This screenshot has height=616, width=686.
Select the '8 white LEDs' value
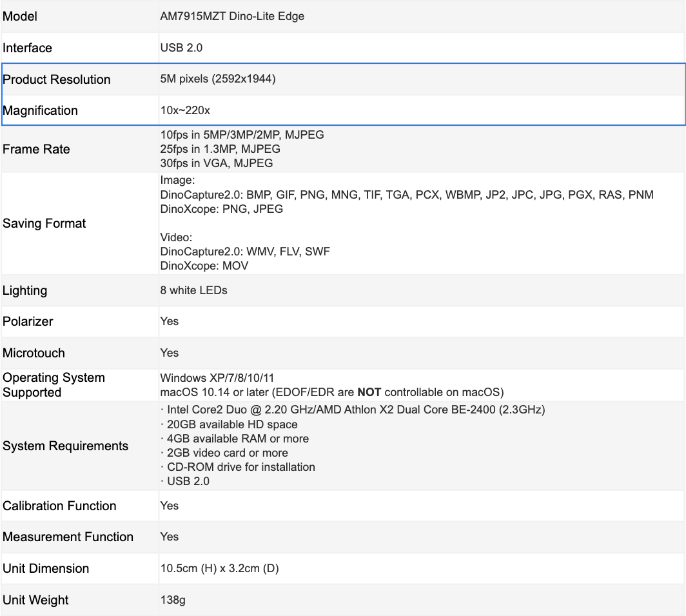194,290
